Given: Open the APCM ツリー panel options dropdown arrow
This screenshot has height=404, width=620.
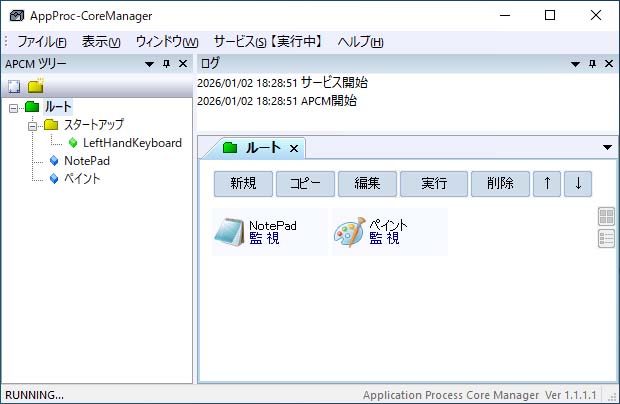Looking at the screenshot, I should 149,64.
